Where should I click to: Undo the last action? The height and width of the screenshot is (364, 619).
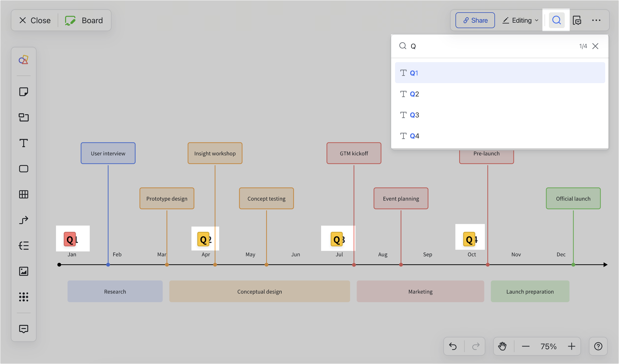click(x=453, y=346)
